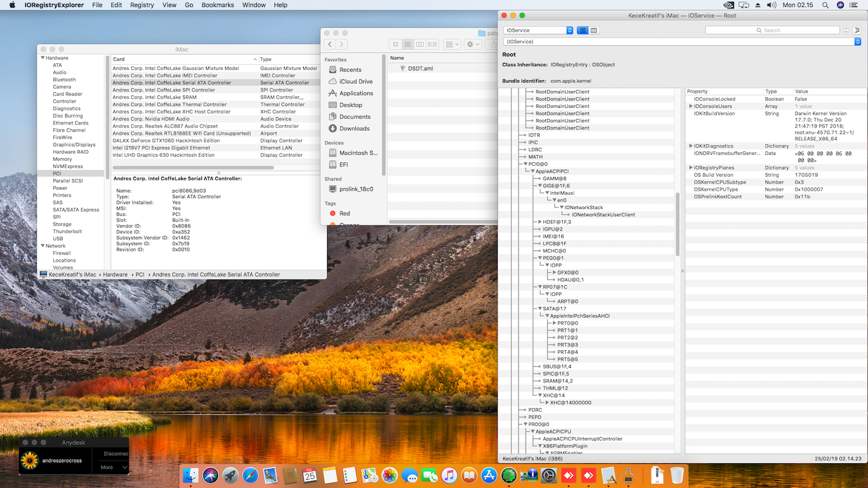
Task: Select the DSDT.aml file
Action: click(420, 68)
